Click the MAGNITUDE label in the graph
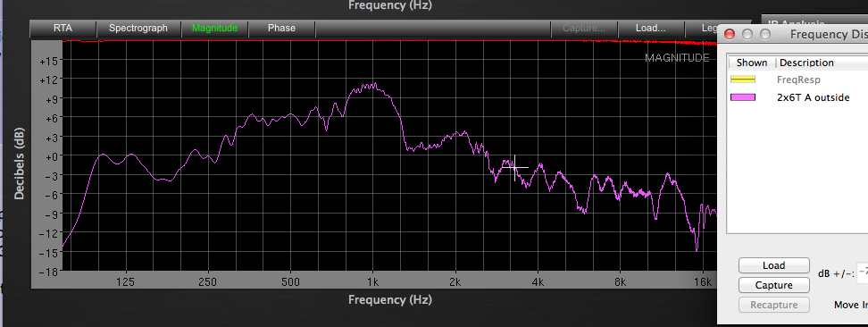Screen dimensions: 868x327 (677, 58)
